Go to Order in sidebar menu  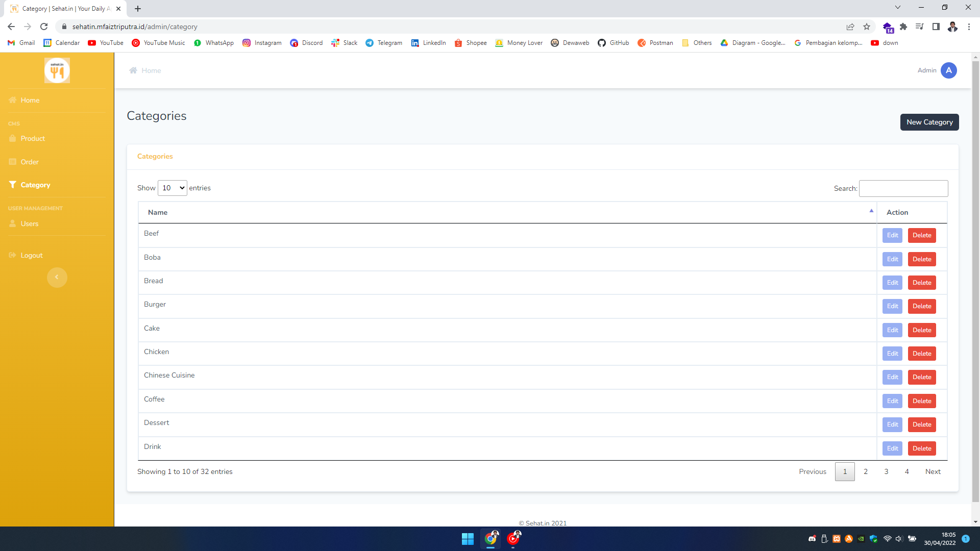pos(30,162)
